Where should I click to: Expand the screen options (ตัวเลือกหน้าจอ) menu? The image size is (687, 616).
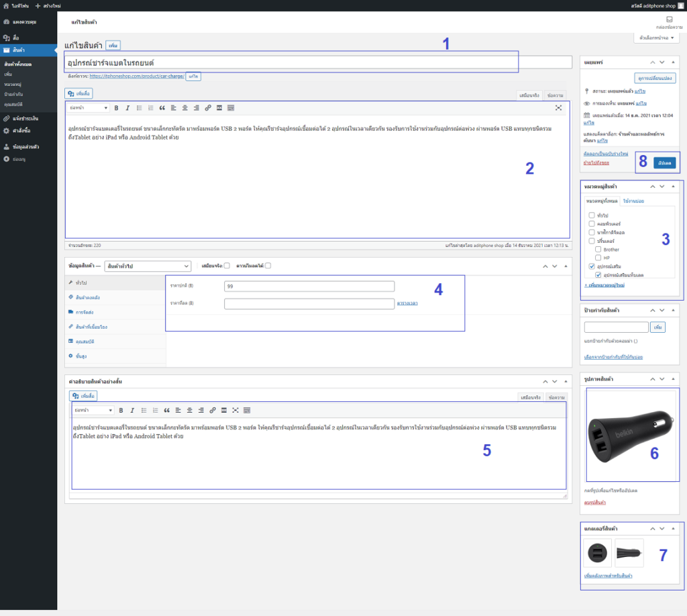655,38
